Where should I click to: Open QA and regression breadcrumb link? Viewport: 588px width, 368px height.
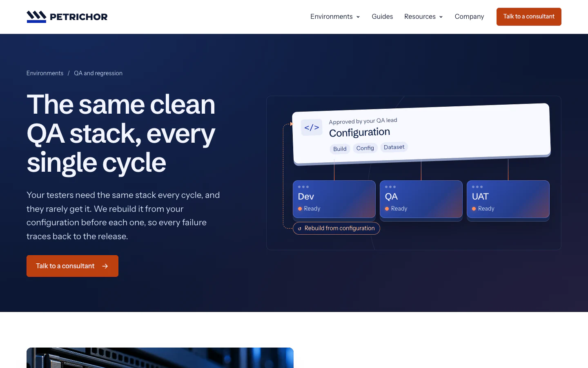point(98,73)
